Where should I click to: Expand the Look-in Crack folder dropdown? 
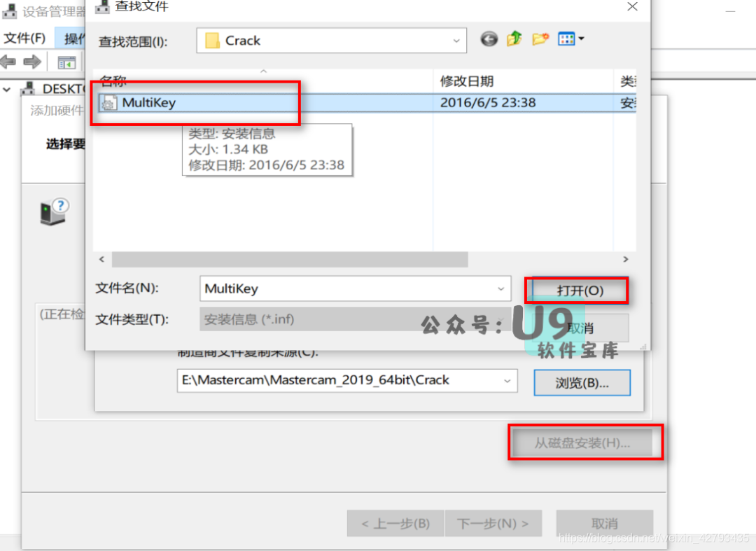click(456, 41)
